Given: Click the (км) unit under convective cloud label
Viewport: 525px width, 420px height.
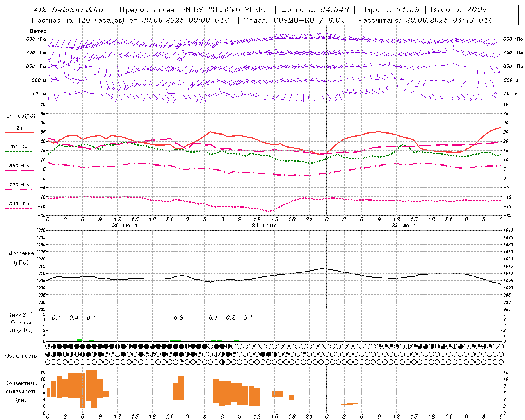Looking at the screenshot, I should tap(21, 399).
